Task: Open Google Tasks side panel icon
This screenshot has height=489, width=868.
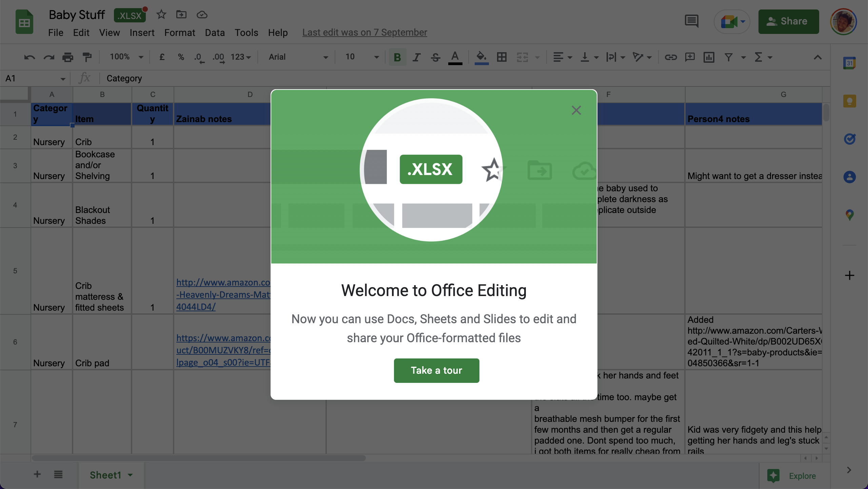Action: point(849,139)
